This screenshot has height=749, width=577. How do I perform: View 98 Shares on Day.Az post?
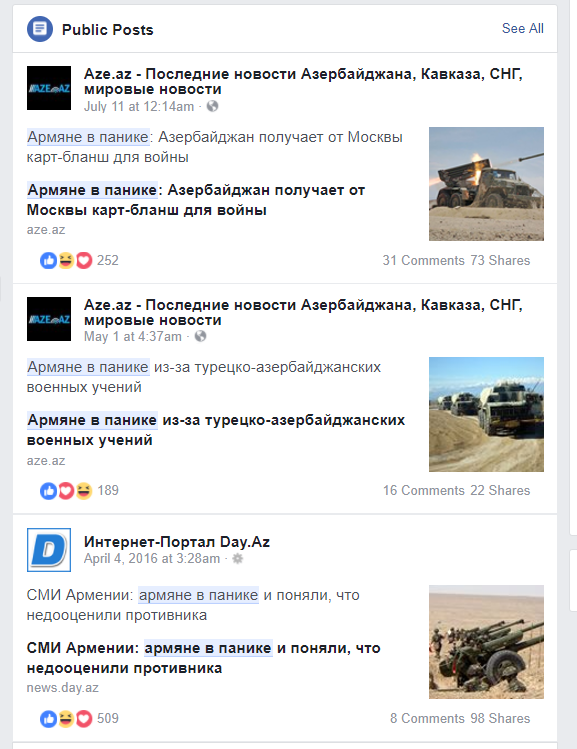500,718
